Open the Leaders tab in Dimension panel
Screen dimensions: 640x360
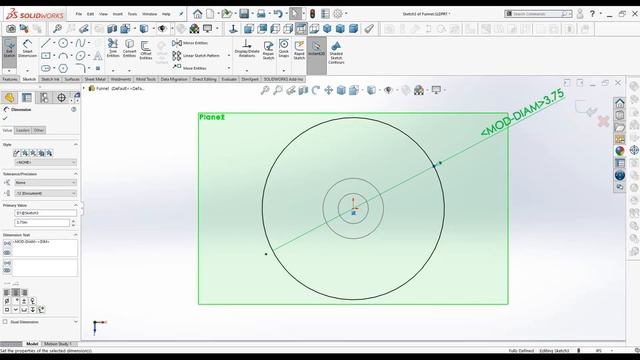tap(22, 130)
